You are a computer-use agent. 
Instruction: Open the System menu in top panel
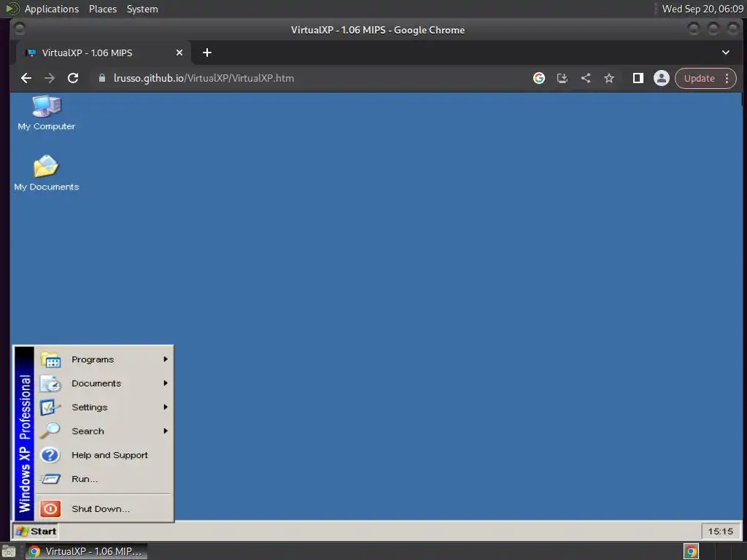click(142, 9)
